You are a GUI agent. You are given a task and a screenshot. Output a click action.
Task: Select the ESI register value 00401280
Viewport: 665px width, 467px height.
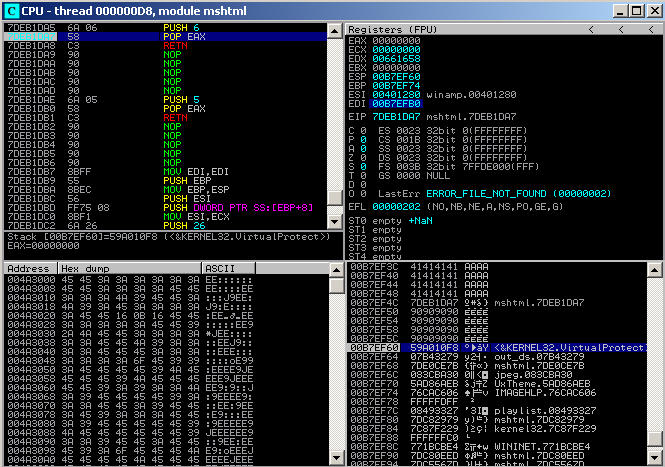point(394,95)
